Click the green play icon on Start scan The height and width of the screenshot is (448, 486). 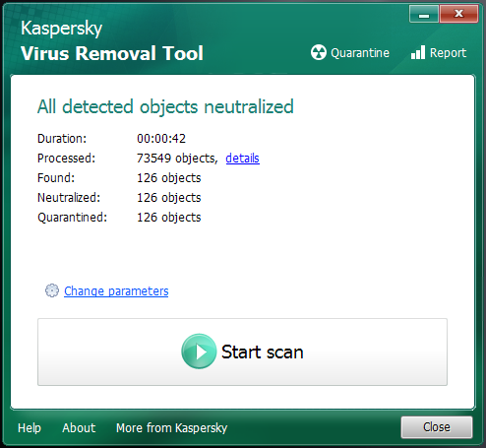point(199,352)
